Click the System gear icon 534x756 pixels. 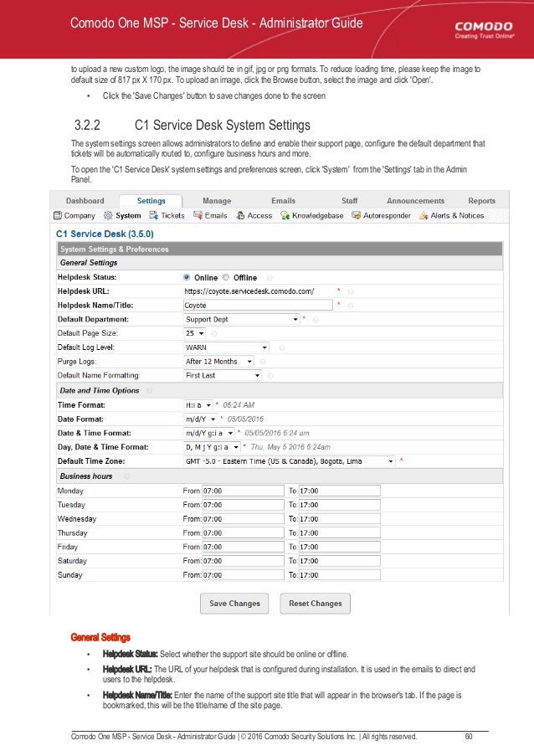click(109, 215)
